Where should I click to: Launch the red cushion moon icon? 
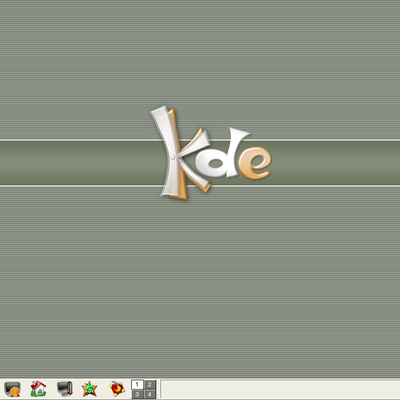117,389
